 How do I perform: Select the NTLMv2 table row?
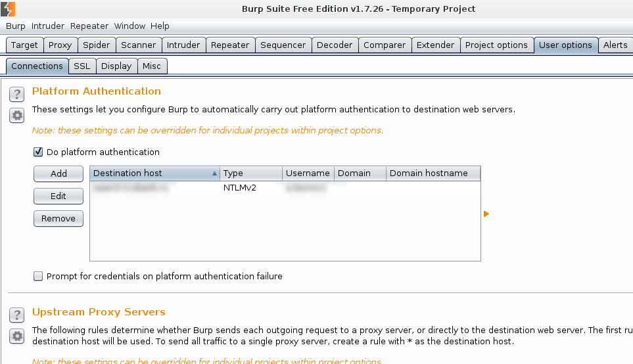click(285, 188)
